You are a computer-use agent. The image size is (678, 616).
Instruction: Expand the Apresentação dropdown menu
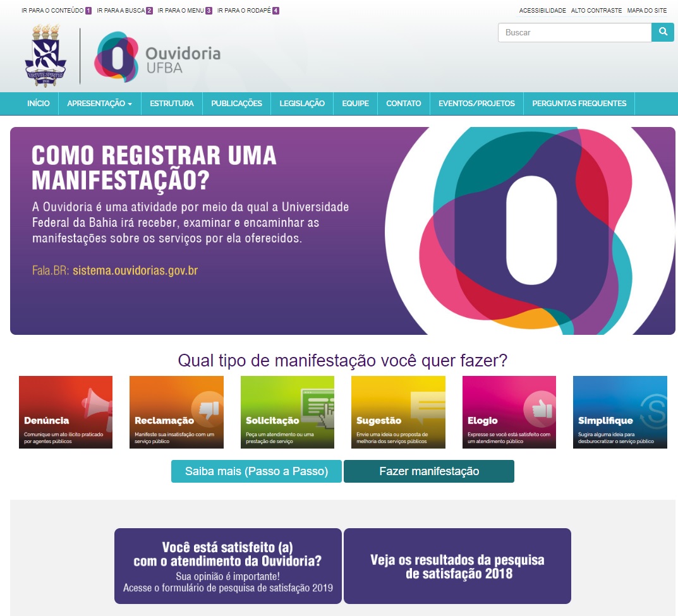tap(99, 104)
